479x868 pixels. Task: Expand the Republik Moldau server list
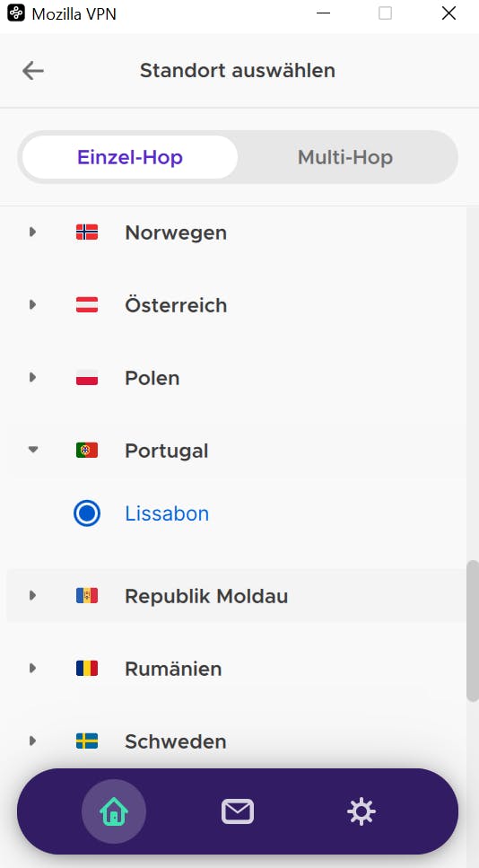(32, 596)
